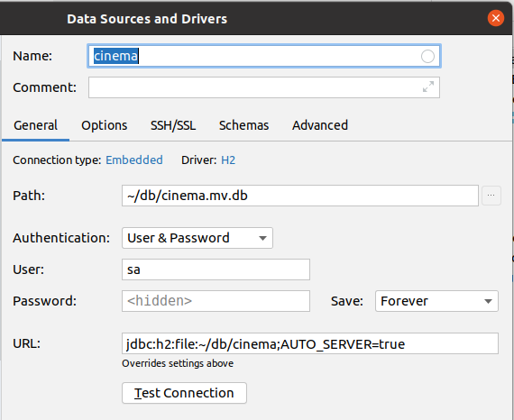Viewport: 514px width, 420px height.
Task: Go to the Advanced tab
Action: coord(320,125)
